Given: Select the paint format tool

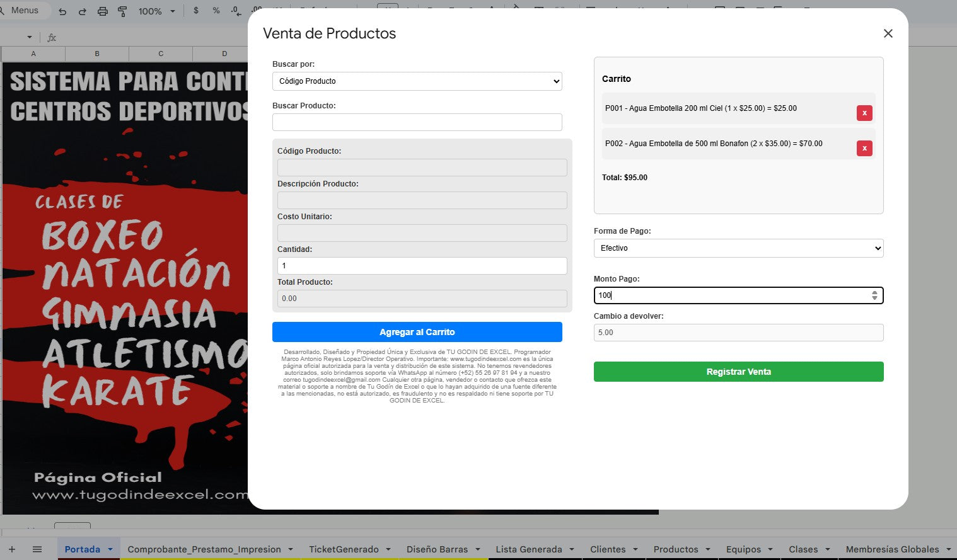Looking at the screenshot, I should tap(122, 11).
